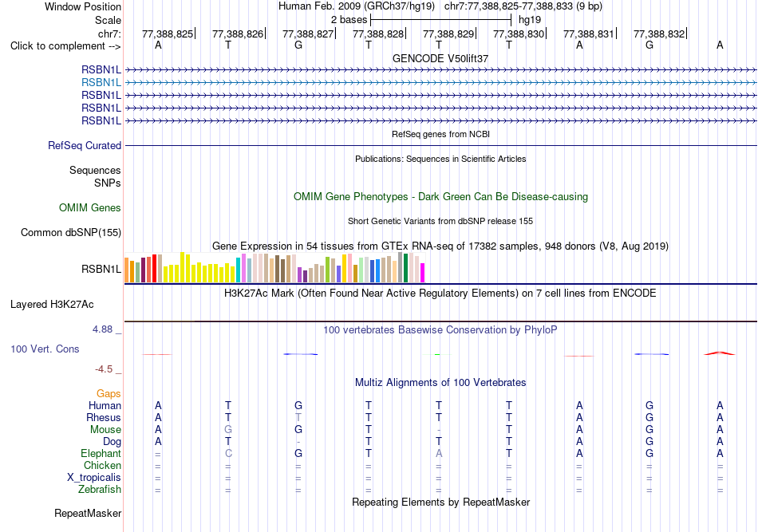758x532 pixels.
Task: Click the 'Human' species label
Action: [105, 406]
